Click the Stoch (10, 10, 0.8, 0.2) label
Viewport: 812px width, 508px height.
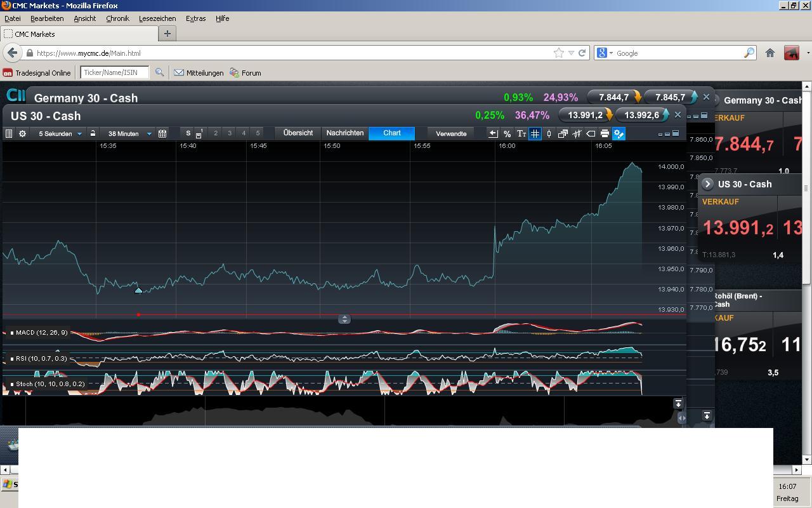(48, 384)
